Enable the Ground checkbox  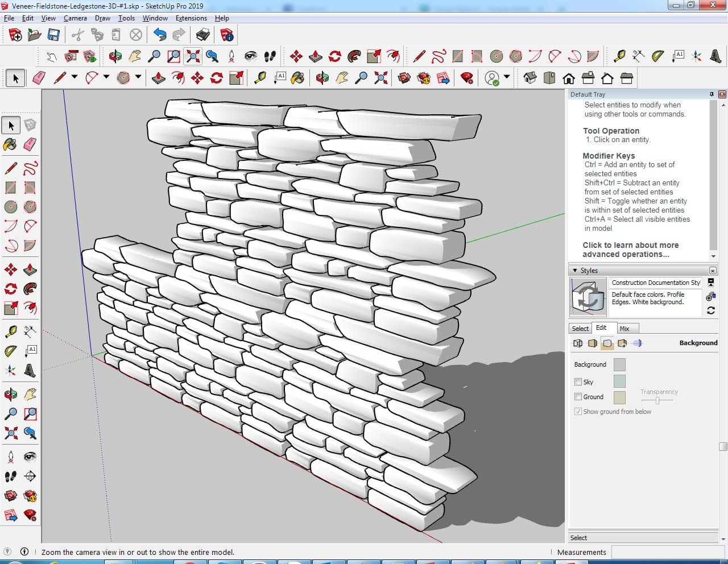(x=578, y=397)
